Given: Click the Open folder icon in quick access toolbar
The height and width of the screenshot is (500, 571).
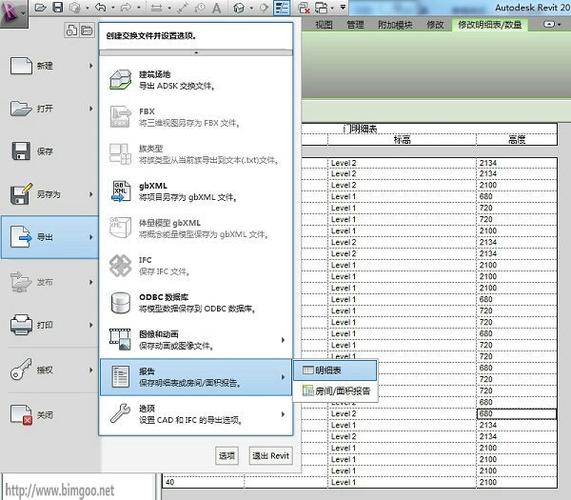Looking at the screenshot, I should pyautogui.click(x=40, y=8).
